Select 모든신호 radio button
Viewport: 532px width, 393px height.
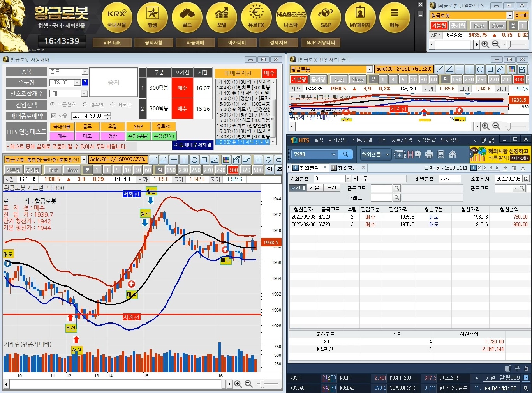point(53,104)
